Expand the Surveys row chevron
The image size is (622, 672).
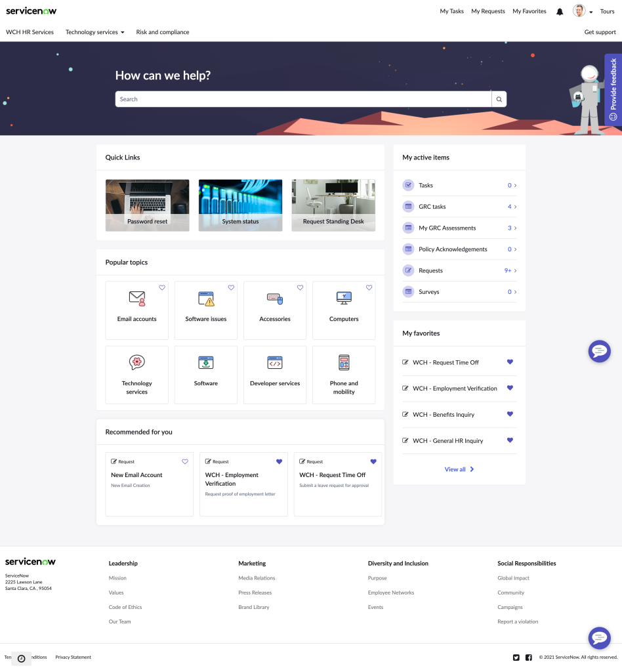(515, 292)
